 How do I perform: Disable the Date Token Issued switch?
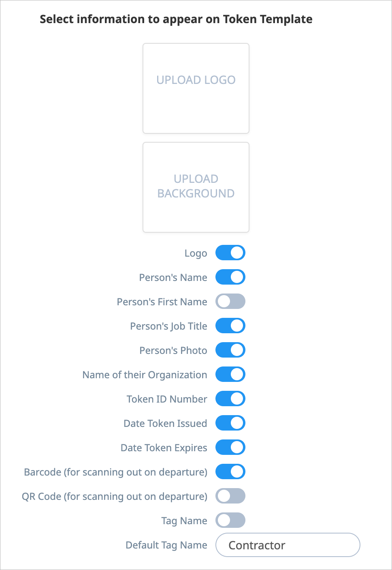230,423
